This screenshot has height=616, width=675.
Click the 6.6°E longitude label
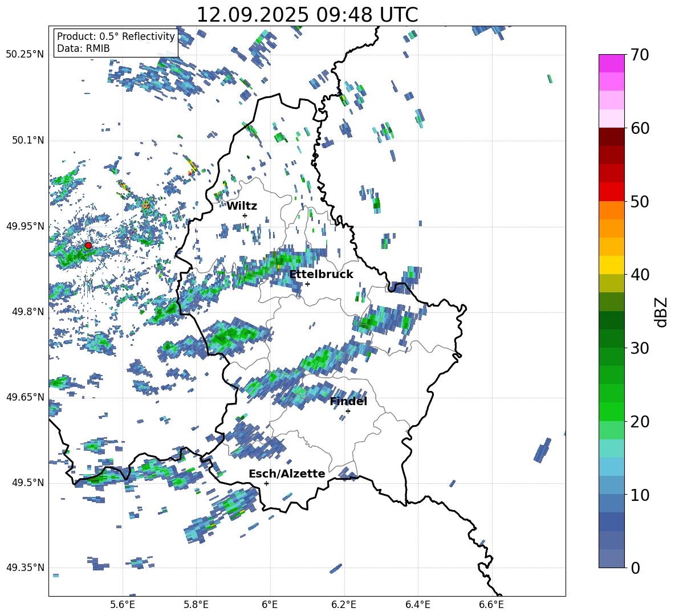click(491, 605)
